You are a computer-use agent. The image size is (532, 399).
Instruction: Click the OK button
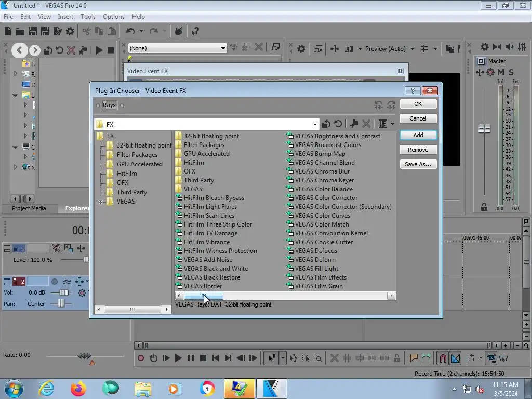418,104
